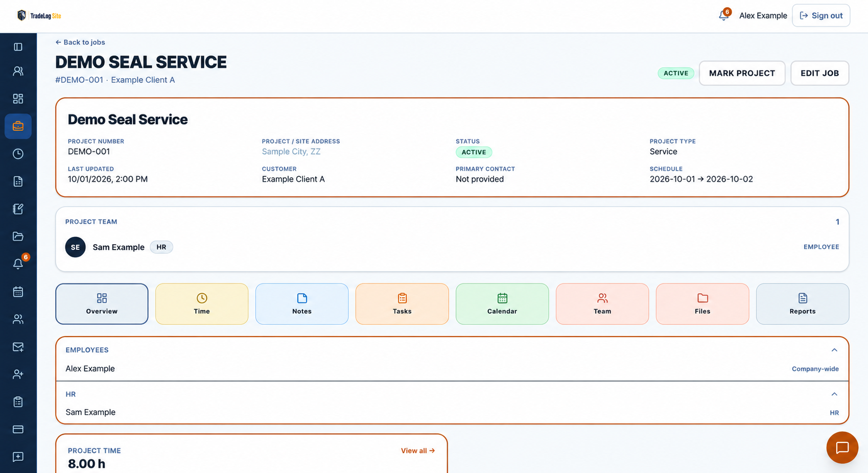Collapse the HR section chevron
868x473 pixels.
834,394
